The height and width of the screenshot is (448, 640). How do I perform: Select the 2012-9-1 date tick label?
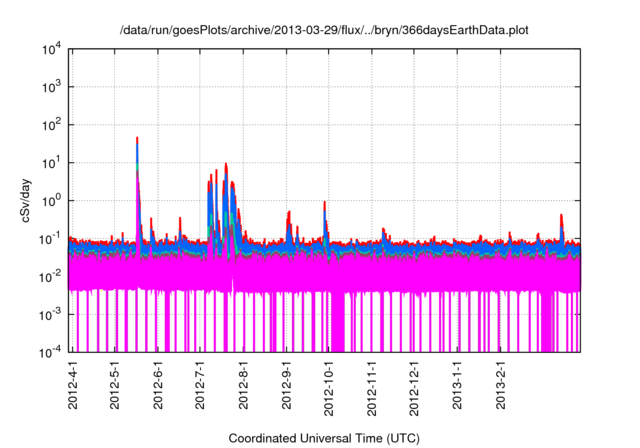288,386
